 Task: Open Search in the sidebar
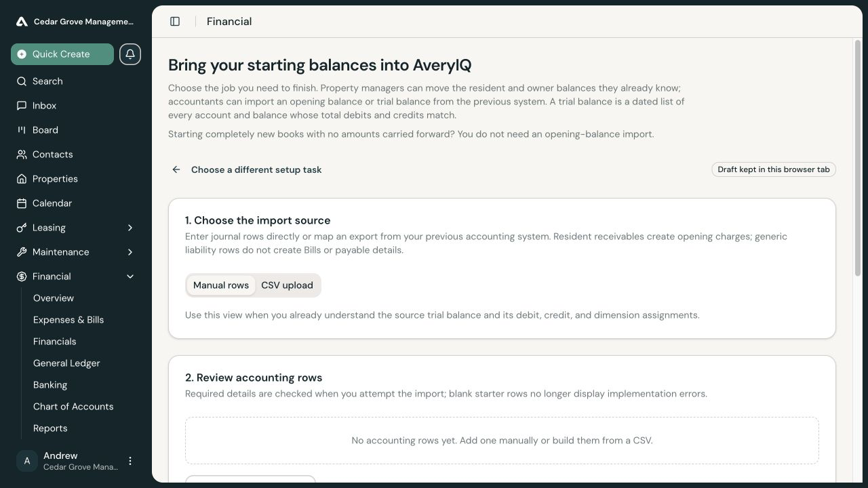(76, 81)
